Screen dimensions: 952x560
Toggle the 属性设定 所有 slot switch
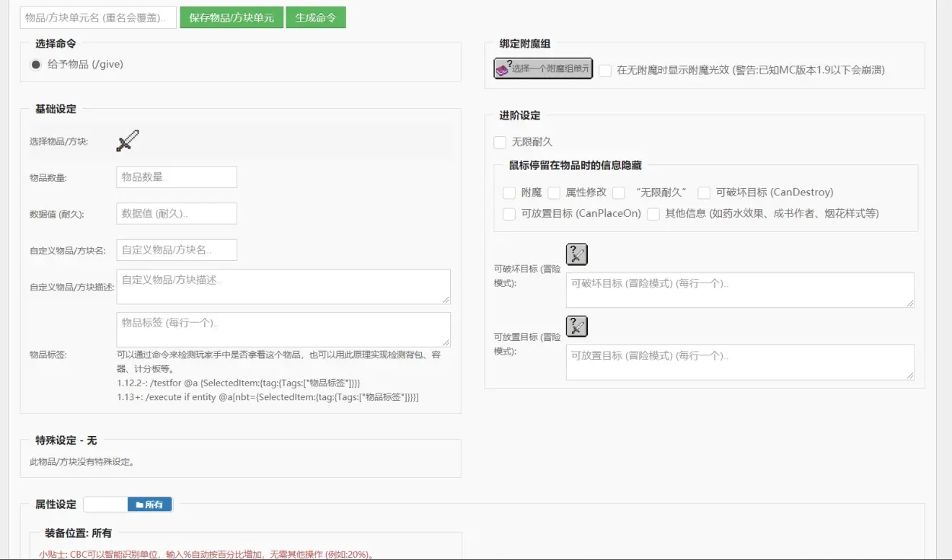click(x=128, y=505)
